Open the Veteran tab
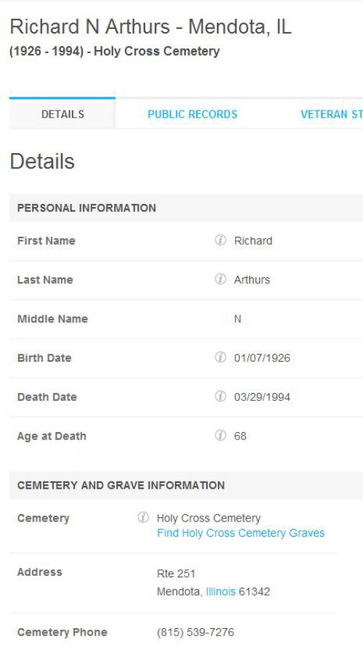 (x=332, y=114)
